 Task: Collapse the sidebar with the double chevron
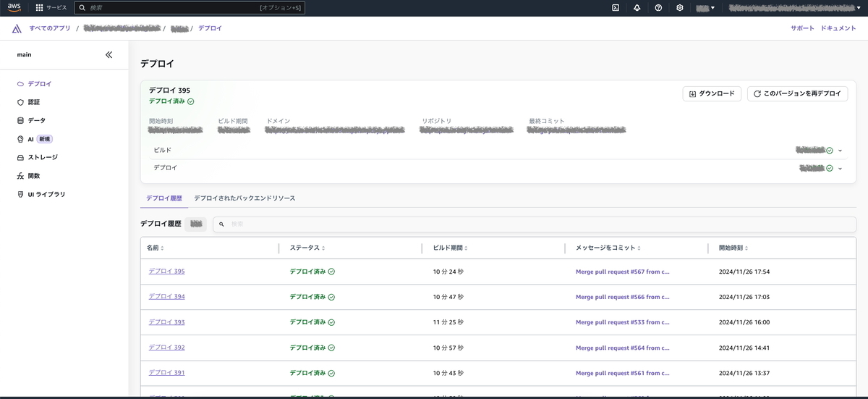(x=109, y=54)
